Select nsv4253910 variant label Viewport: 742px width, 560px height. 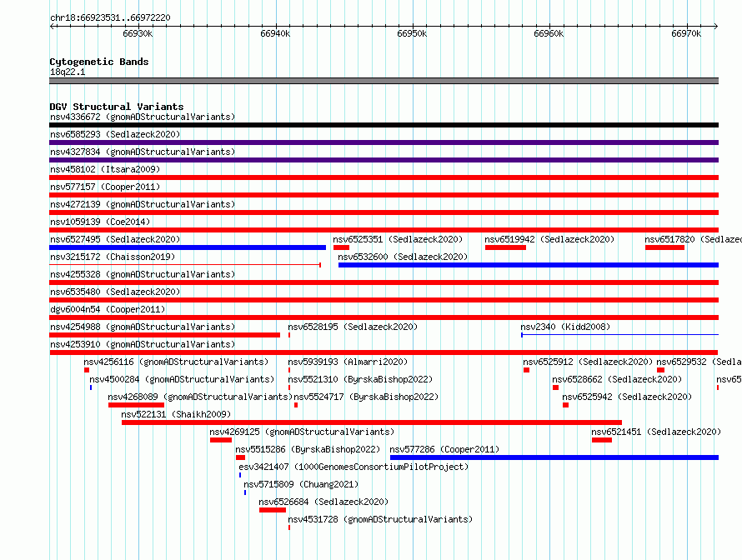[x=143, y=344]
